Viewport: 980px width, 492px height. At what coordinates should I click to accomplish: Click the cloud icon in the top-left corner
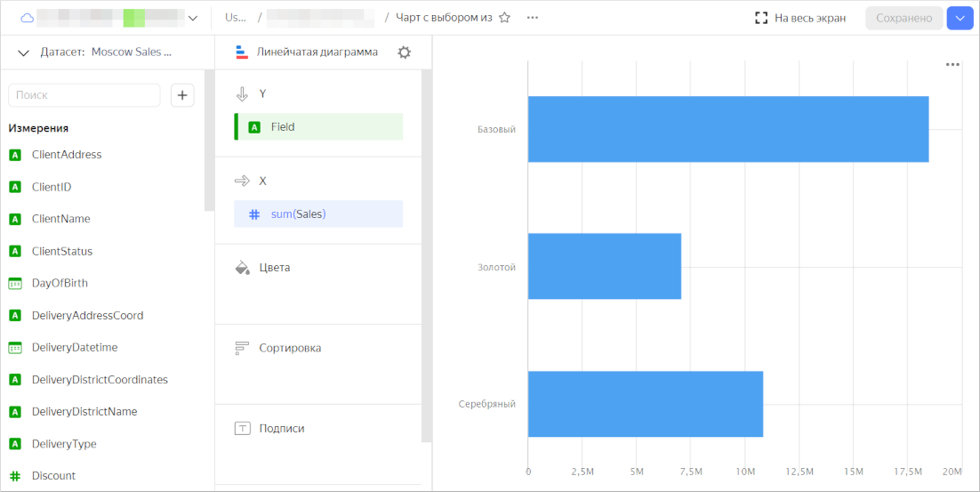tap(27, 18)
